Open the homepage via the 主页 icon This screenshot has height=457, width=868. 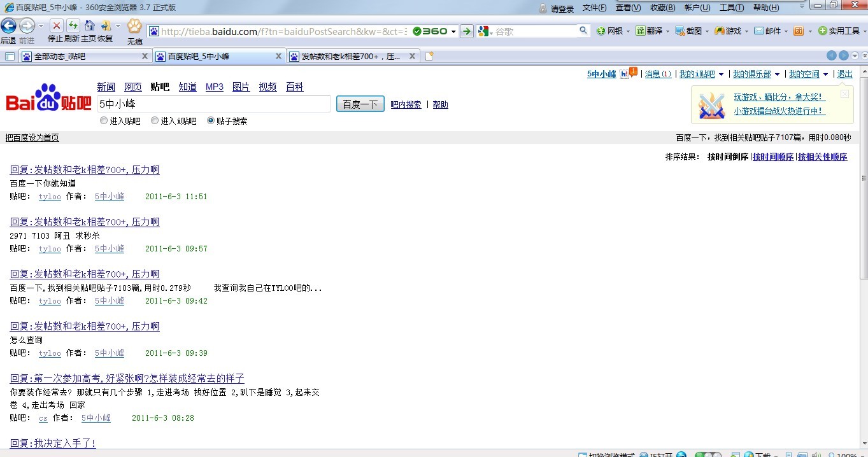click(89, 25)
